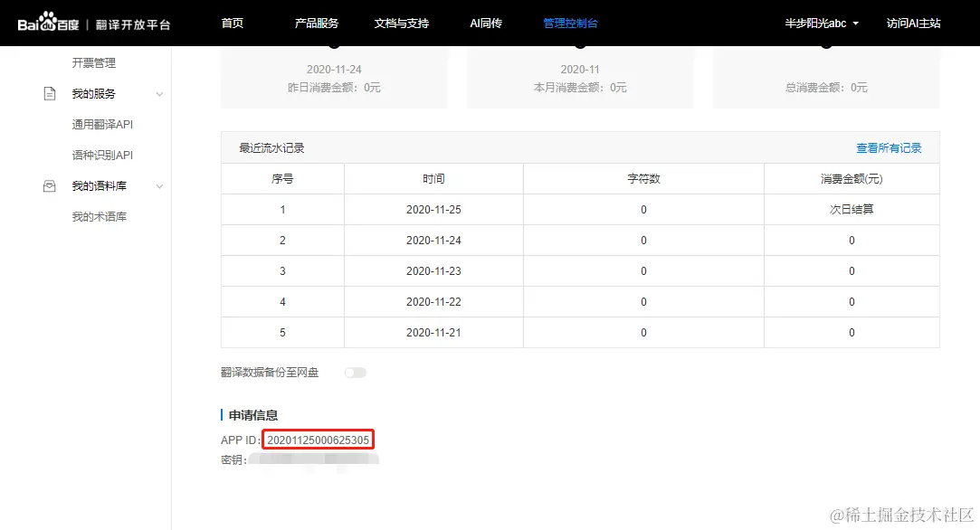The height and width of the screenshot is (530, 980).
Task: Collapse the 我的服务 sidebar section chevron
Action: pyautogui.click(x=159, y=94)
